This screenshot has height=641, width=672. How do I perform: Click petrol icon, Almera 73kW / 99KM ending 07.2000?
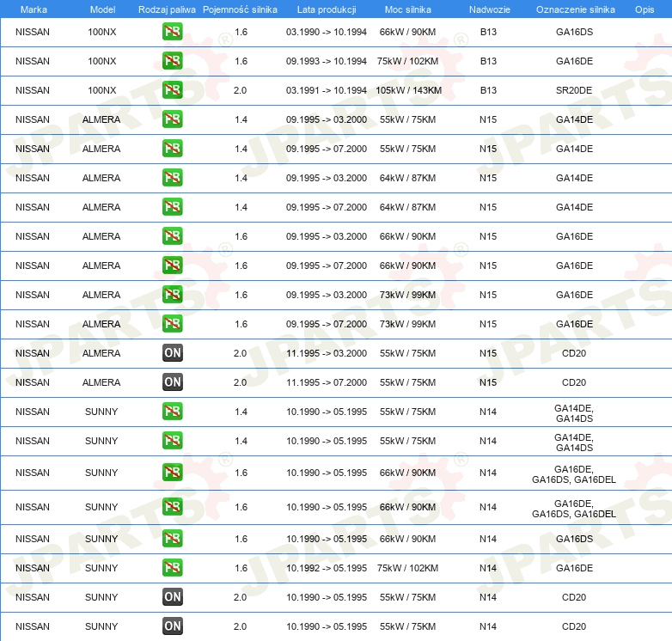[172, 323]
